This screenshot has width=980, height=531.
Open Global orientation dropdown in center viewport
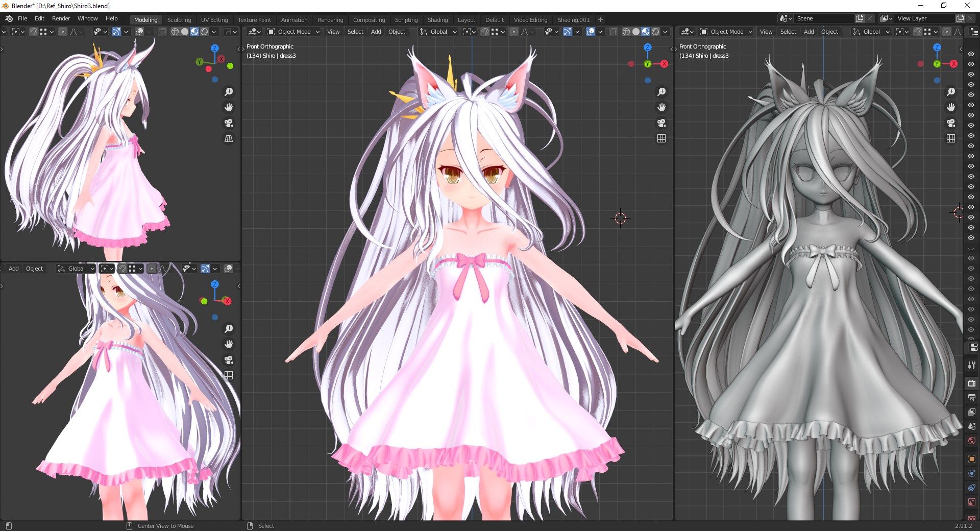(438, 32)
